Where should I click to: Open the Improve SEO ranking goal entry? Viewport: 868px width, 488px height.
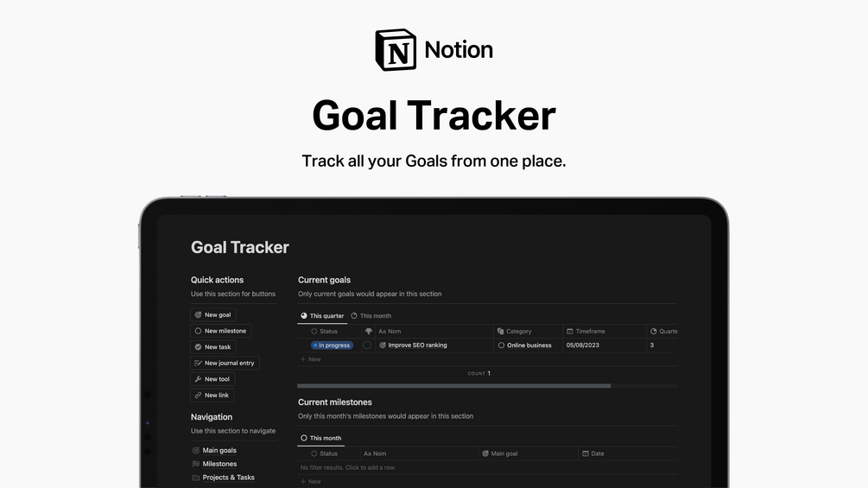coord(417,345)
